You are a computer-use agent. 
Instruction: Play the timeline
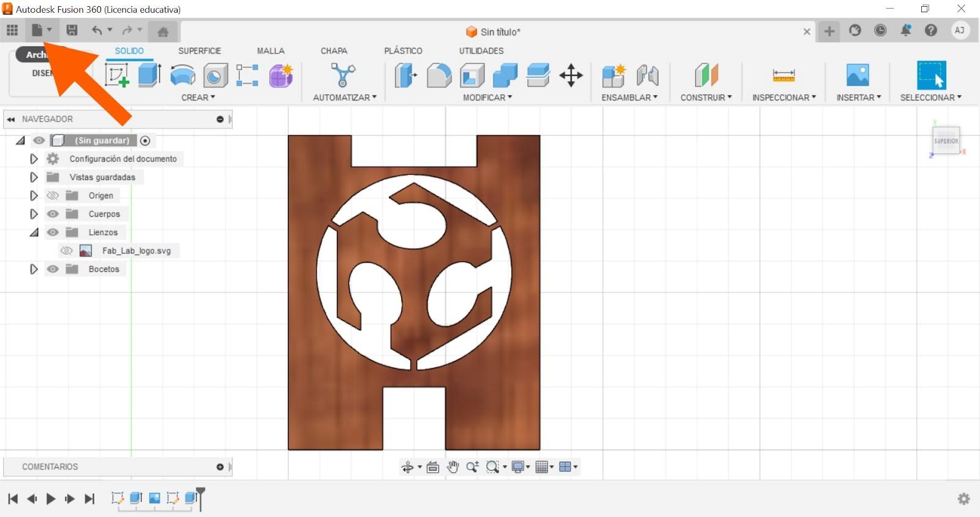(51, 499)
